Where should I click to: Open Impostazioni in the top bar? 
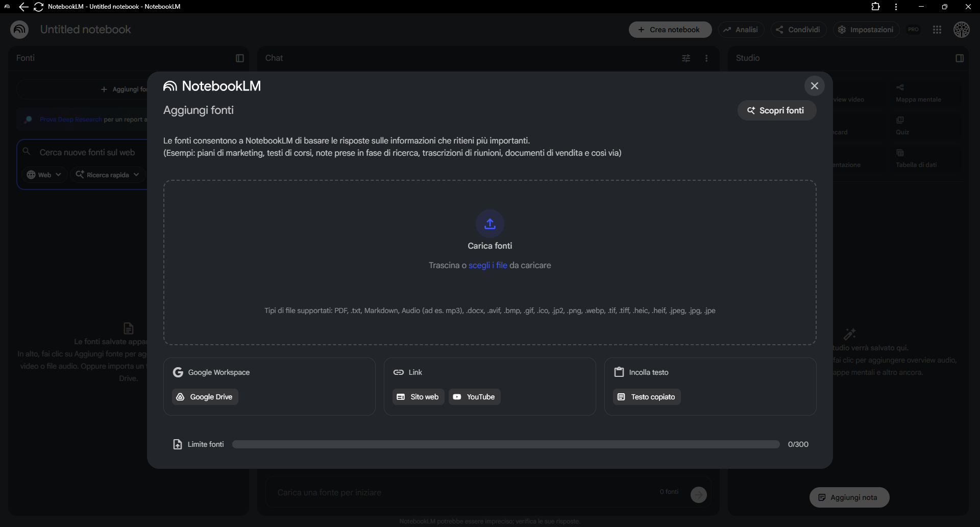click(x=866, y=30)
